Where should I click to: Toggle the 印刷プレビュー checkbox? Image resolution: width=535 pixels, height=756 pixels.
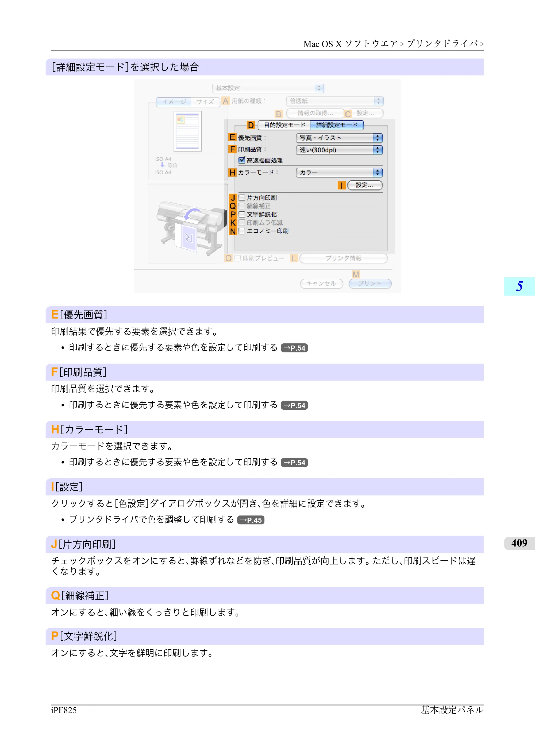(237, 258)
